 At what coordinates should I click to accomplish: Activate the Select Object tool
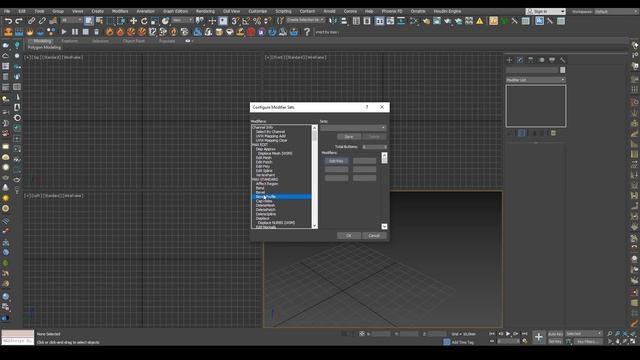[x=89, y=20]
